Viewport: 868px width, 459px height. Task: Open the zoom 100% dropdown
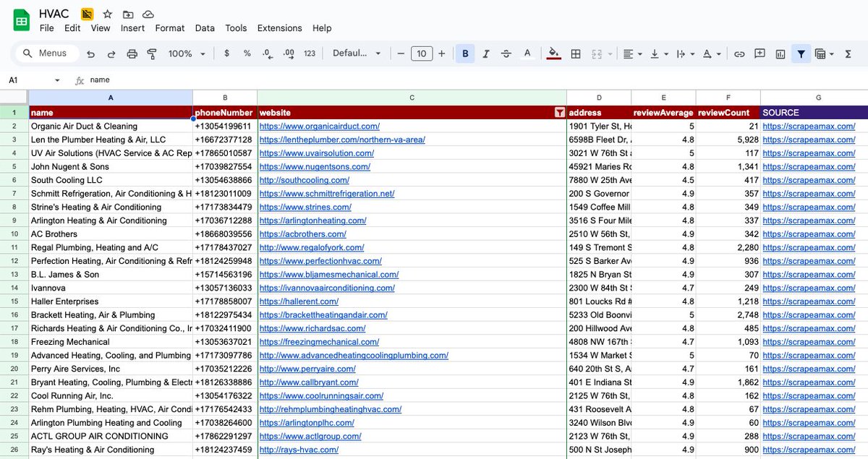(187, 53)
